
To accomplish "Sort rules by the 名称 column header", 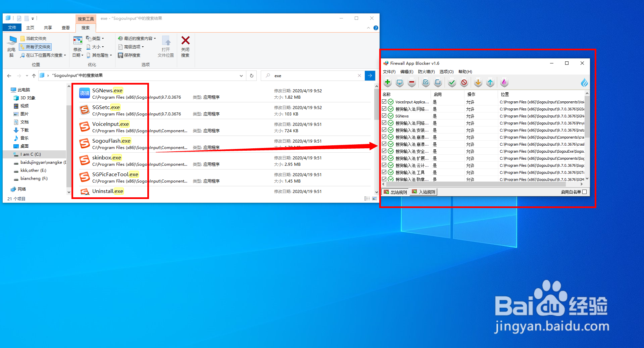I will tap(406, 94).
